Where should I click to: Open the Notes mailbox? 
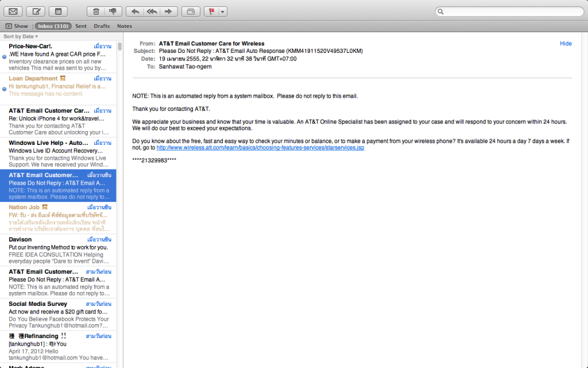click(x=124, y=26)
